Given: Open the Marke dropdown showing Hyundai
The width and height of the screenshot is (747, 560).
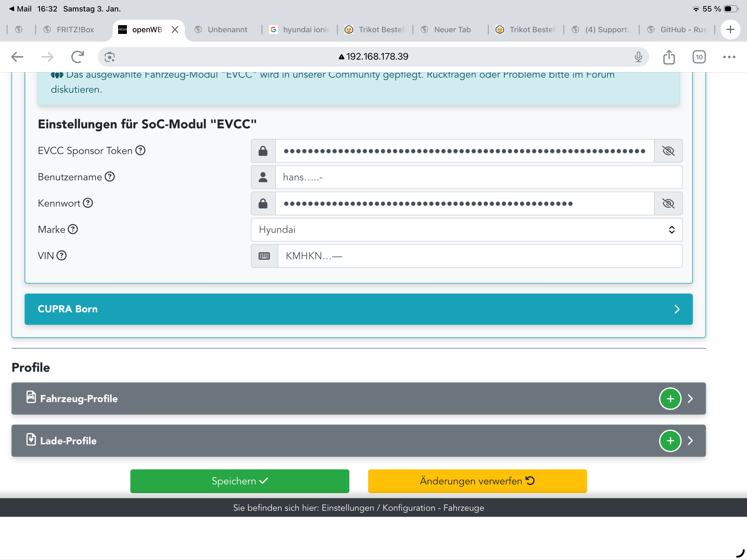Looking at the screenshot, I should (x=466, y=230).
